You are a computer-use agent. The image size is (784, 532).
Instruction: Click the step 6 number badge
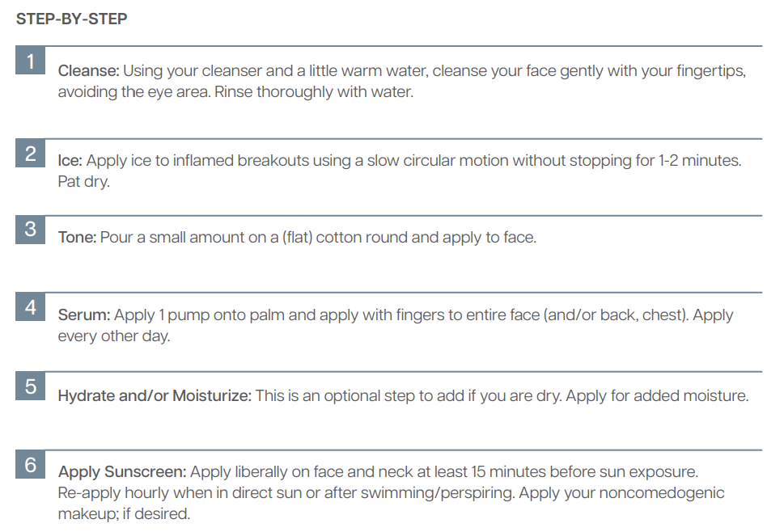31,464
